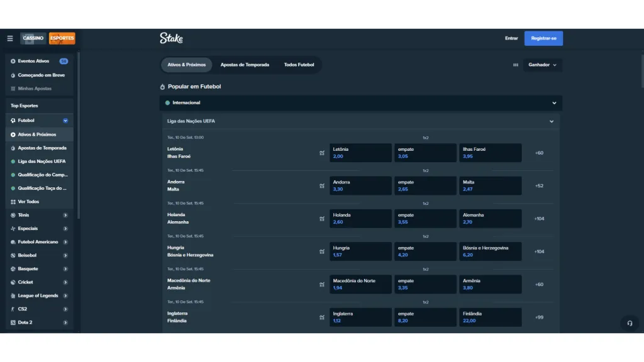Open stats icon for Andorra vs Malta

click(x=321, y=186)
